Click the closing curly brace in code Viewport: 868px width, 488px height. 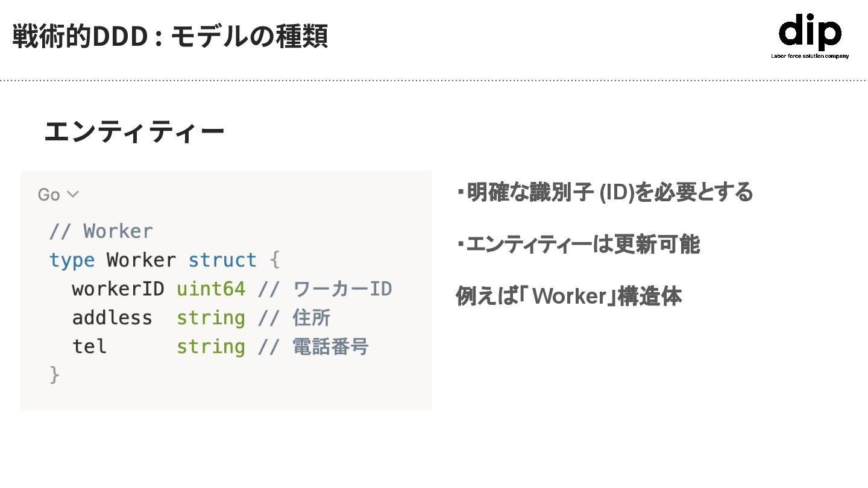coord(55,375)
